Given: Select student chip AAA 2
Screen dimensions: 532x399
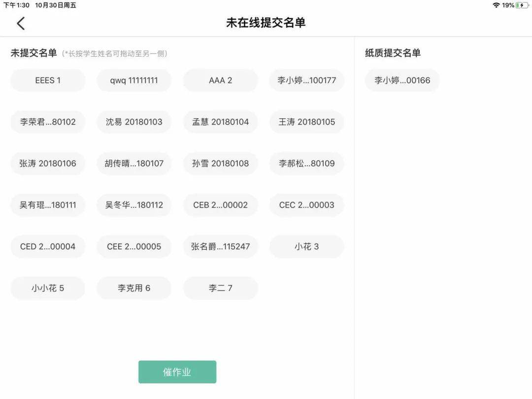Looking at the screenshot, I should tap(221, 80).
